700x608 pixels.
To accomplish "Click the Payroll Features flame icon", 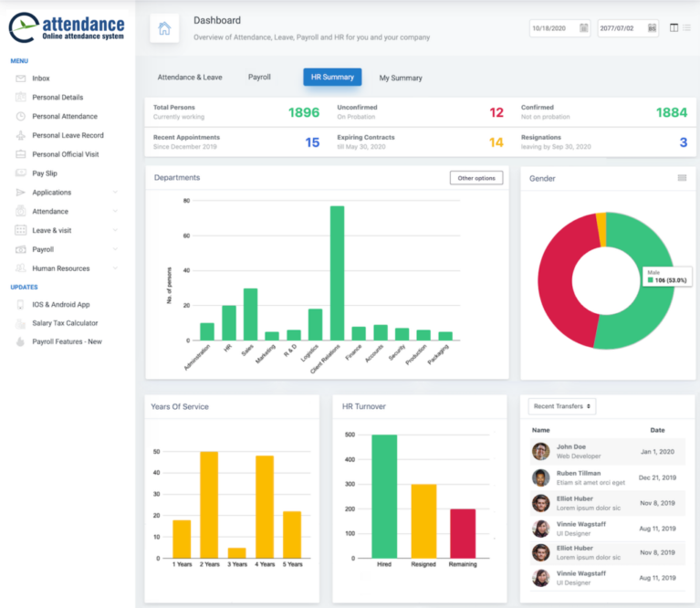I will [21, 342].
